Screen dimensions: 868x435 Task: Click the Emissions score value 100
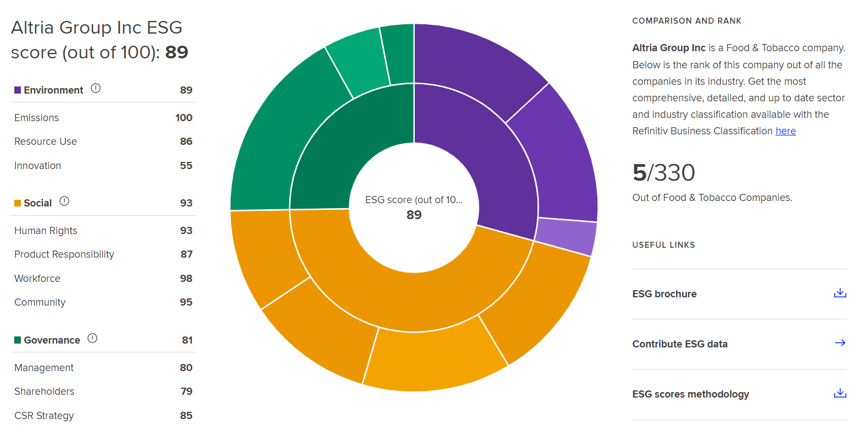pyautogui.click(x=184, y=118)
